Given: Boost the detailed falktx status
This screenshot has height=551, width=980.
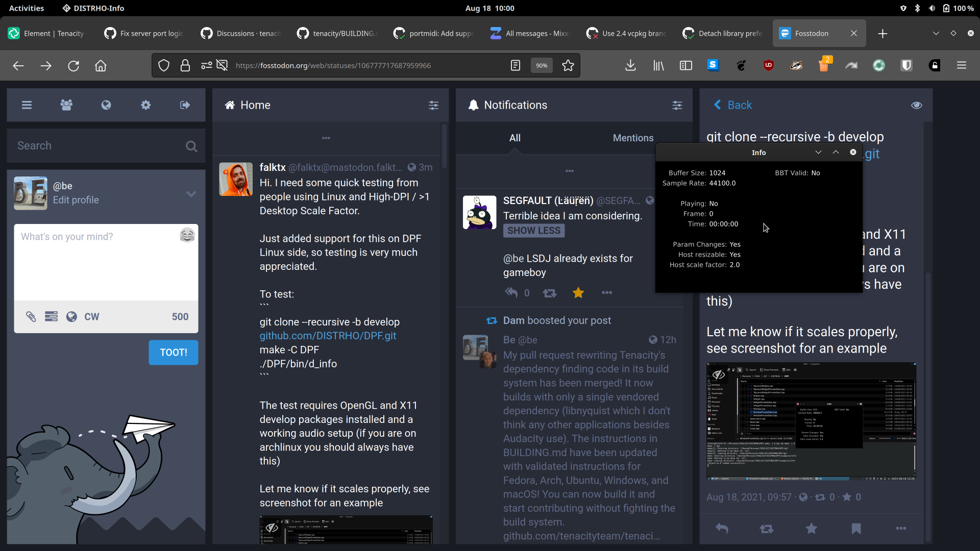Looking at the screenshot, I should (767, 529).
